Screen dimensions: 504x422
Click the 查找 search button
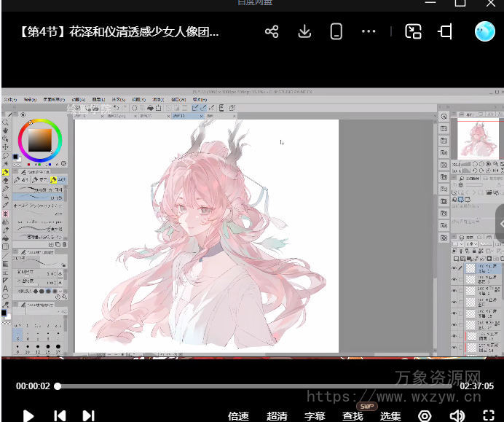353,416
